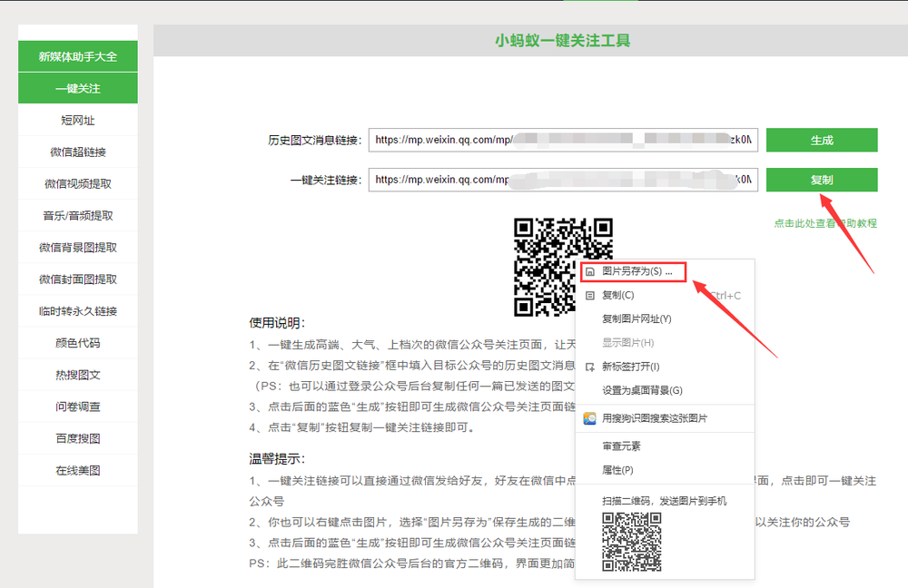This screenshot has height=588, width=908.
Task: Focus the 一键关注链接 input field
Action: (x=563, y=180)
